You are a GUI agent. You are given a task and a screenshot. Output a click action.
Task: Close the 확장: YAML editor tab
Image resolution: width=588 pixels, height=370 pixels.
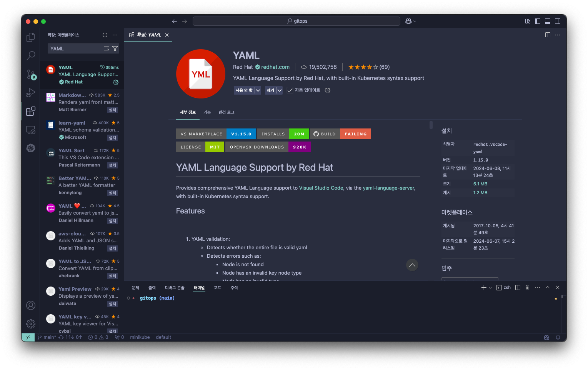[x=167, y=35]
